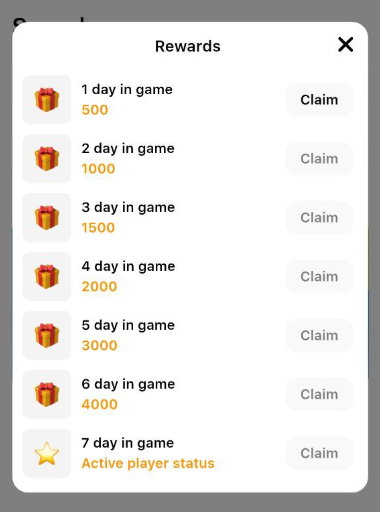Image resolution: width=380 pixels, height=512 pixels.
Task: Click the star icon for day 7
Action: 47,453
